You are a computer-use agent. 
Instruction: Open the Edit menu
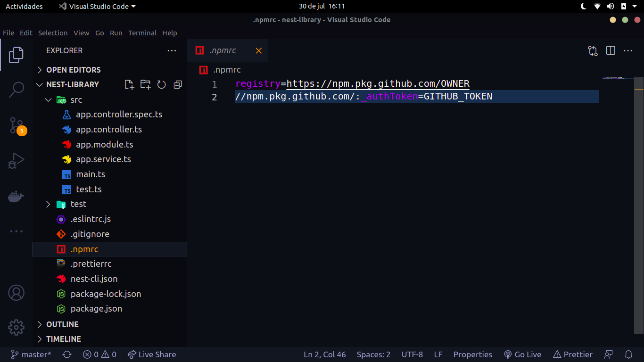pos(26,33)
